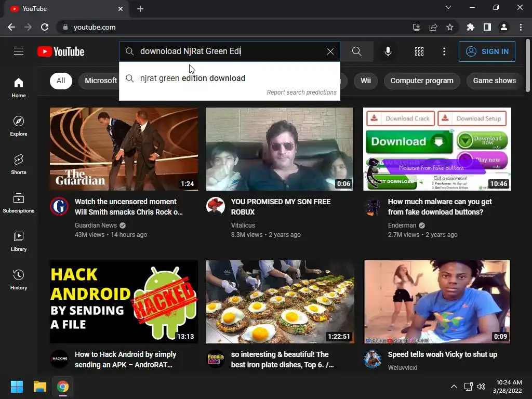Click the YouTube logo

coord(61,51)
